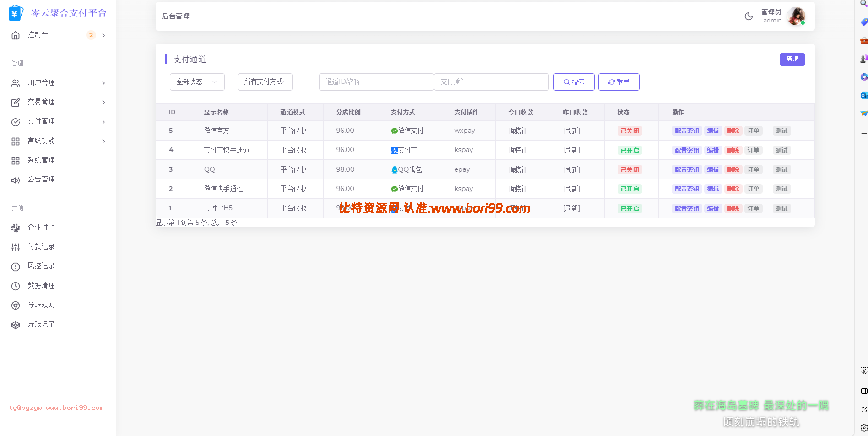
Task: Click the 分账记录 codepen icon
Action: pyautogui.click(x=16, y=325)
